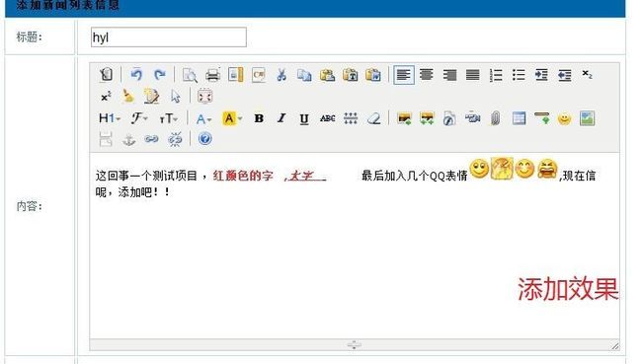
Task: Open the insert template icon
Action: [235, 74]
